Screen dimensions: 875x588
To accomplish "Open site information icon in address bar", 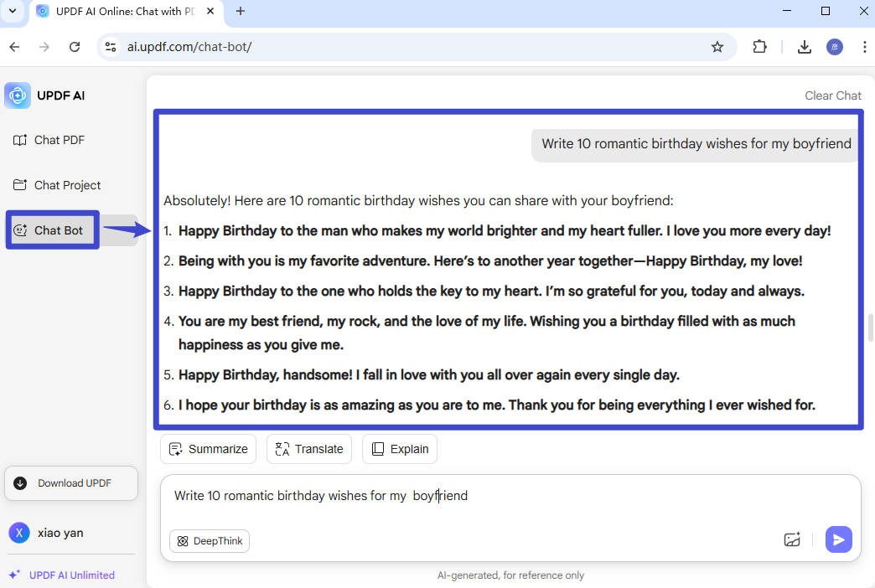I will 111,47.
